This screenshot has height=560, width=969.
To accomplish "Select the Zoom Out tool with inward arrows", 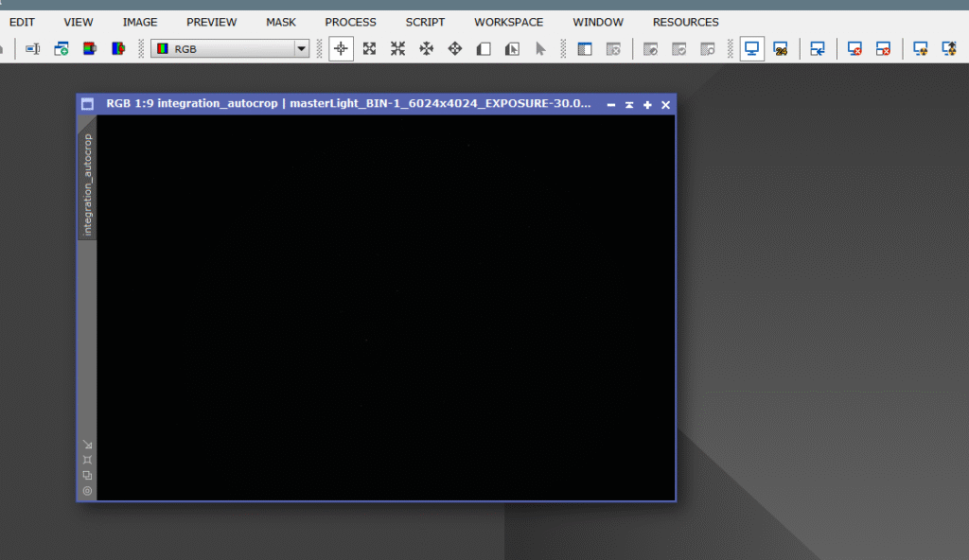I will pos(398,48).
